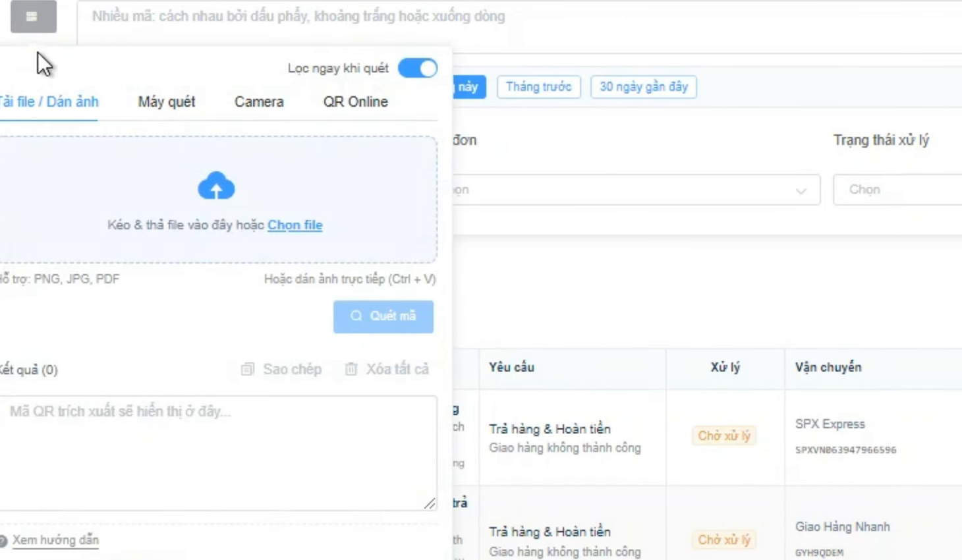Choose the 30 ngày gần đây filter
The image size is (962, 560).
point(644,87)
